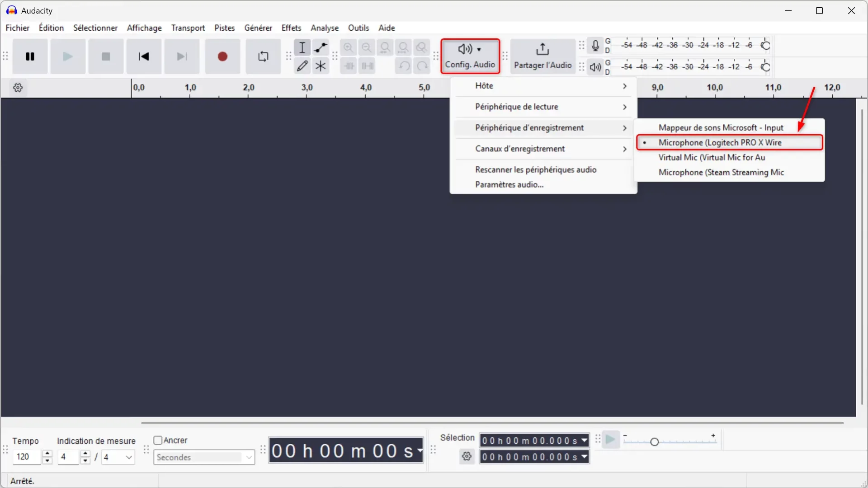Open the Secondes snap dropdown
This screenshot has width=868, height=488.
(x=204, y=457)
